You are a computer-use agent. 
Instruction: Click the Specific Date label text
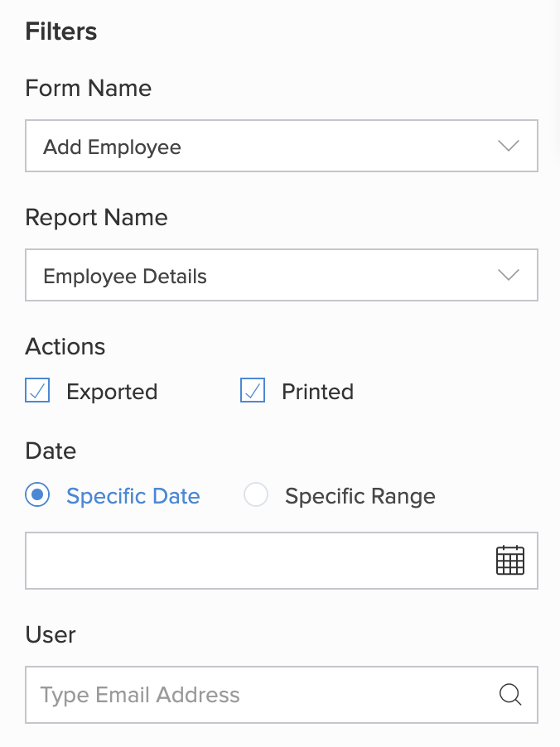pyautogui.click(x=133, y=496)
